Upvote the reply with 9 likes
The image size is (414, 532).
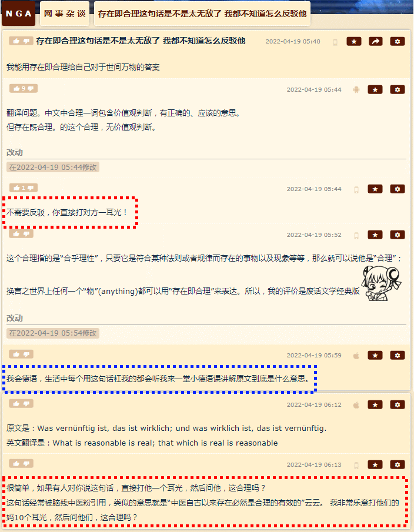[16, 89]
